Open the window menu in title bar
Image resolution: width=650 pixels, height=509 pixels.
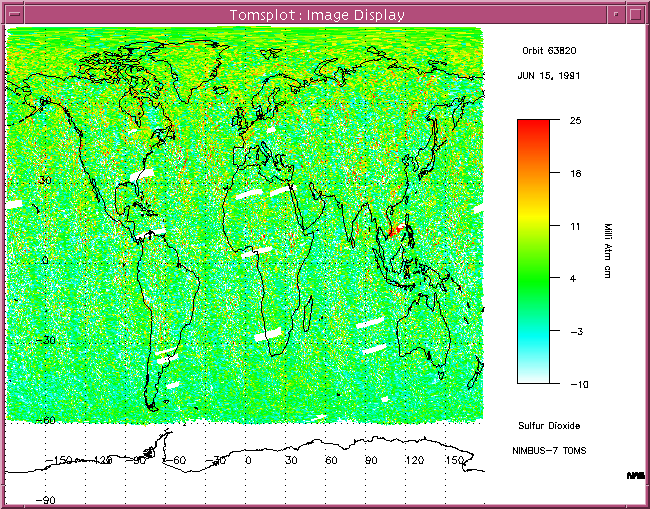click(x=13, y=14)
